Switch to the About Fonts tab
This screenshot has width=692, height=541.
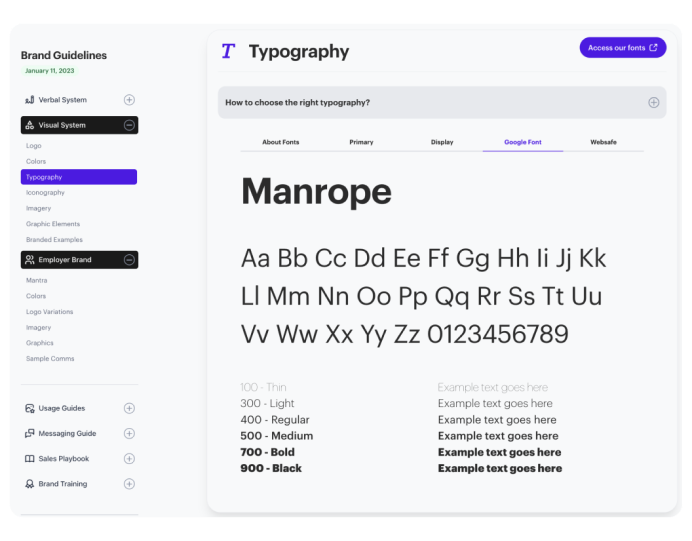point(281,142)
